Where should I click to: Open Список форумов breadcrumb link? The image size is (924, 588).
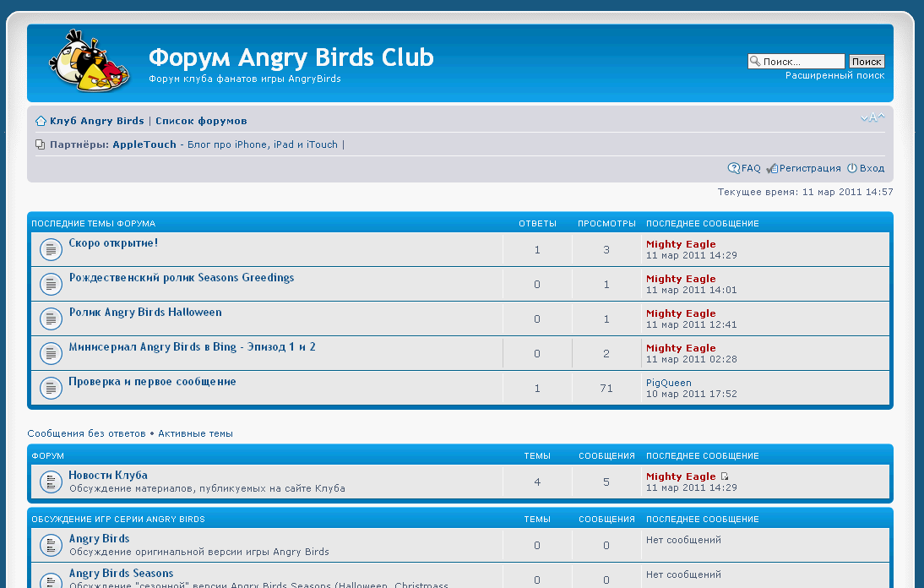(201, 121)
